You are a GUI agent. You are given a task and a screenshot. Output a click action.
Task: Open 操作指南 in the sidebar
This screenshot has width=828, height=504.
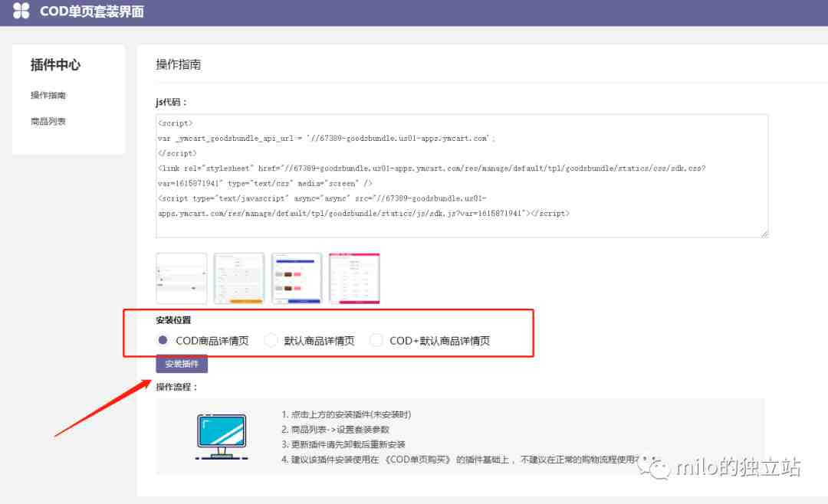48,95
